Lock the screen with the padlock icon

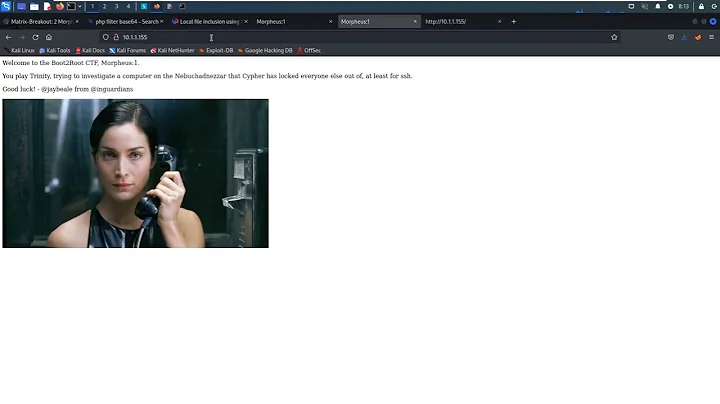pyautogui.click(x=701, y=6)
